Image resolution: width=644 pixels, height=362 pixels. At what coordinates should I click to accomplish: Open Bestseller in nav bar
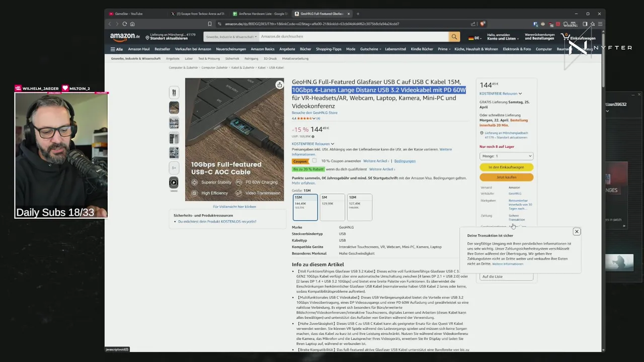point(163,49)
